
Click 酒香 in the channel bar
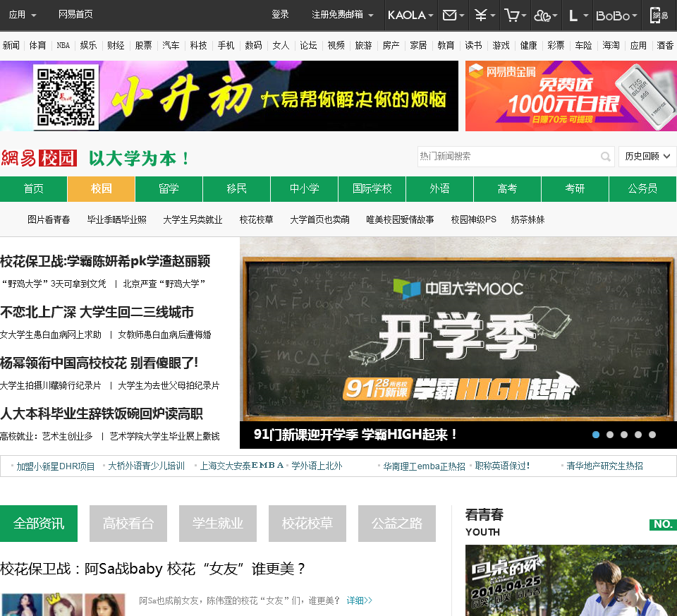665,45
